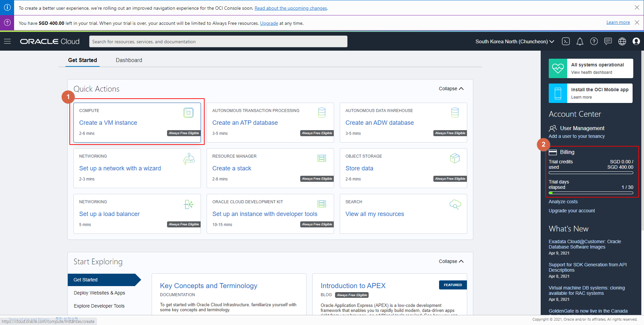
Task: Dismiss the trial credits banner
Action: [x=637, y=22]
